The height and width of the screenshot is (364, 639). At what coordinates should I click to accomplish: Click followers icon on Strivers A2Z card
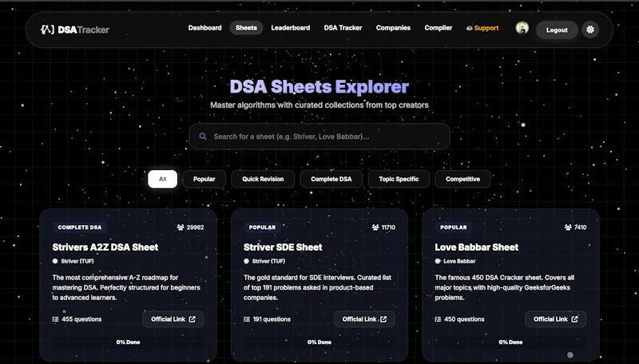[181, 227]
